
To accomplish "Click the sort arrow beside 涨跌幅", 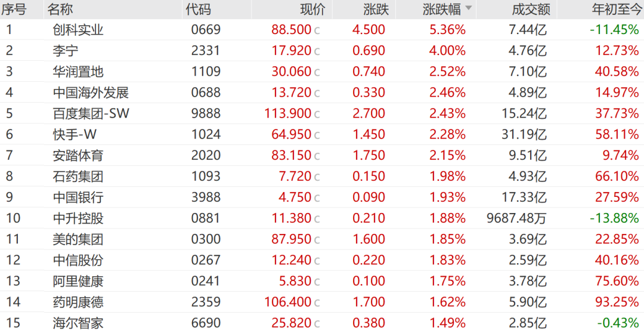I will point(469,8).
